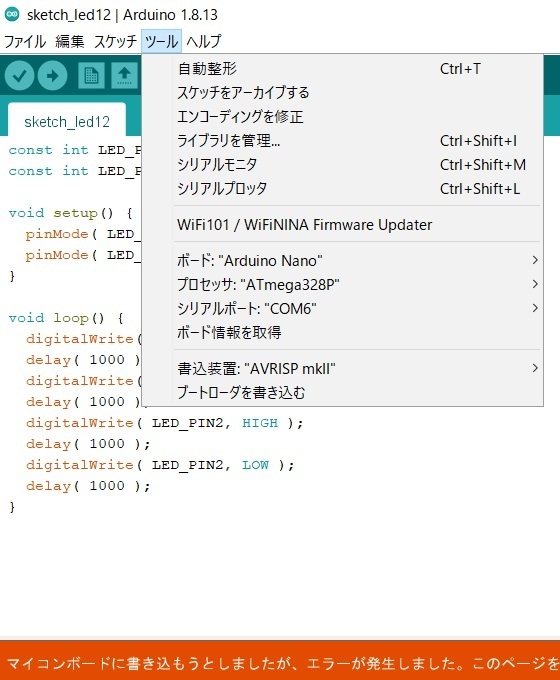This screenshot has width=560, height=680.
Task: Open ライブラリを管理... entry
Action: coord(343,141)
